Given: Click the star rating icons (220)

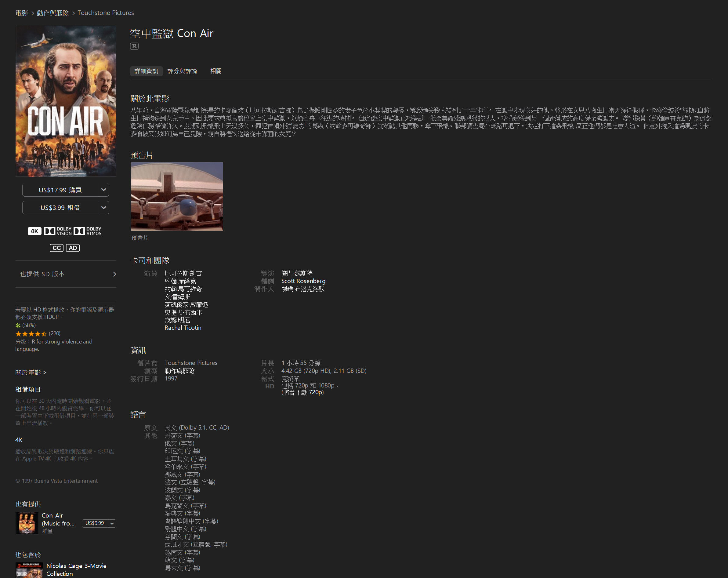Looking at the screenshot, I should point(31,334).
